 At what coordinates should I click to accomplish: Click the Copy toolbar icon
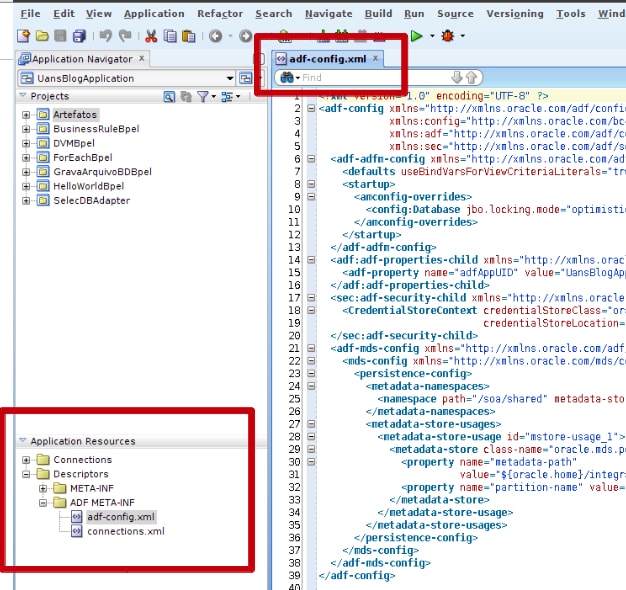pos(170,36)
